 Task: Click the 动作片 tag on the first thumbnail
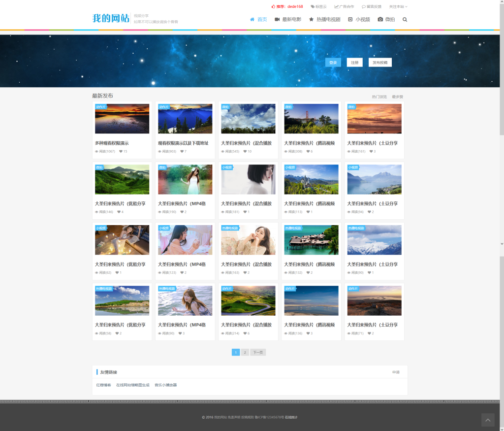click(x=101, y=107)
